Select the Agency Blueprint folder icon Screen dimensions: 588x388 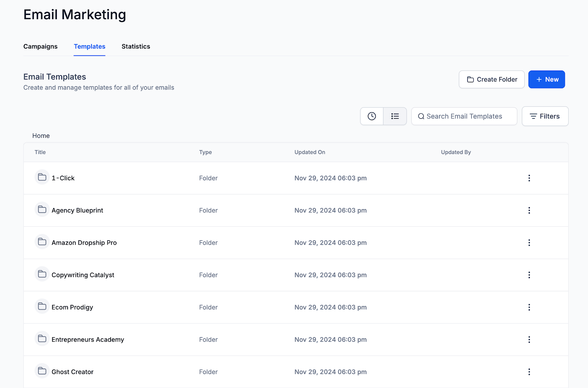click(42, 209)
